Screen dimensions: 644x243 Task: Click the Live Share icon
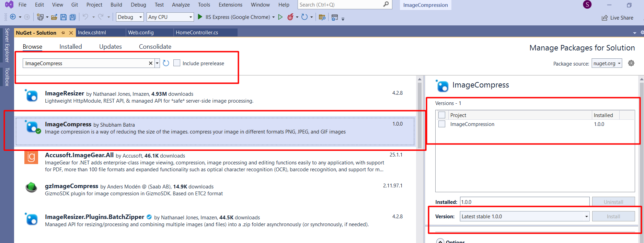(x=605, y=18)
